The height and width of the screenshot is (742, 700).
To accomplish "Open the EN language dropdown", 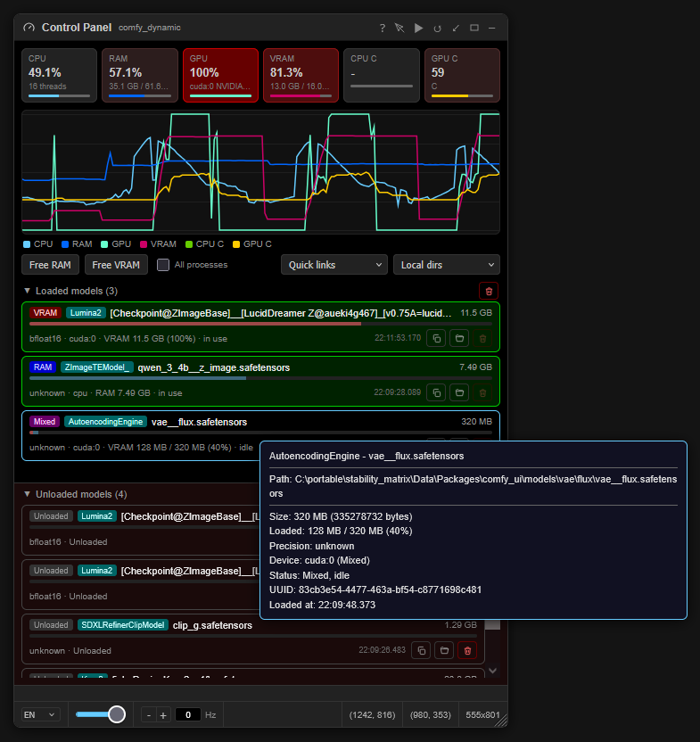I will pyautogui.click(x=41, y=714).
